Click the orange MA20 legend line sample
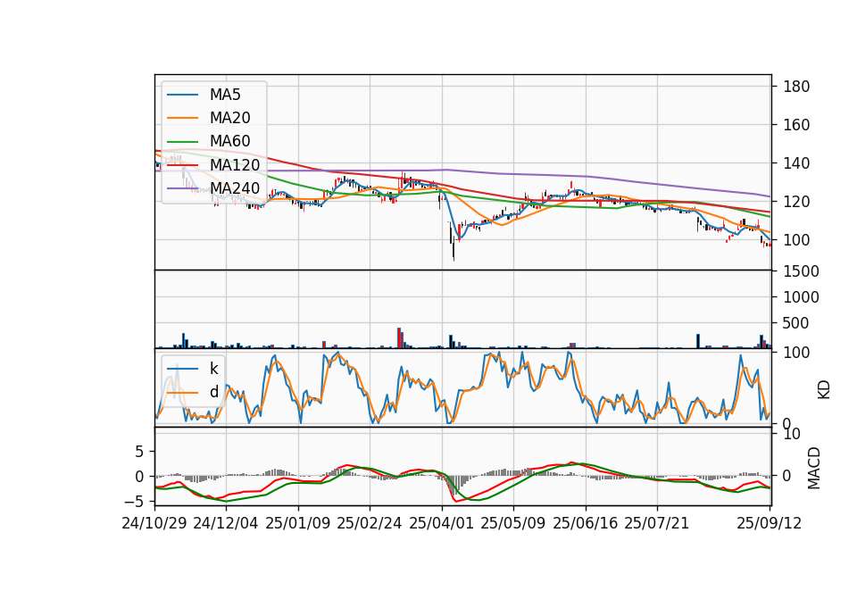 click(x=182, y=118)
